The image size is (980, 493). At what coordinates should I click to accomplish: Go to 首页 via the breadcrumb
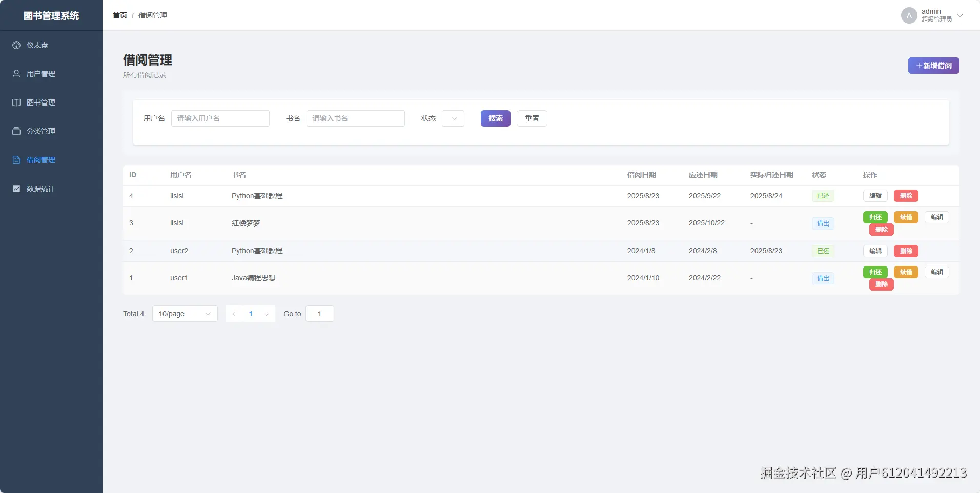120,15
